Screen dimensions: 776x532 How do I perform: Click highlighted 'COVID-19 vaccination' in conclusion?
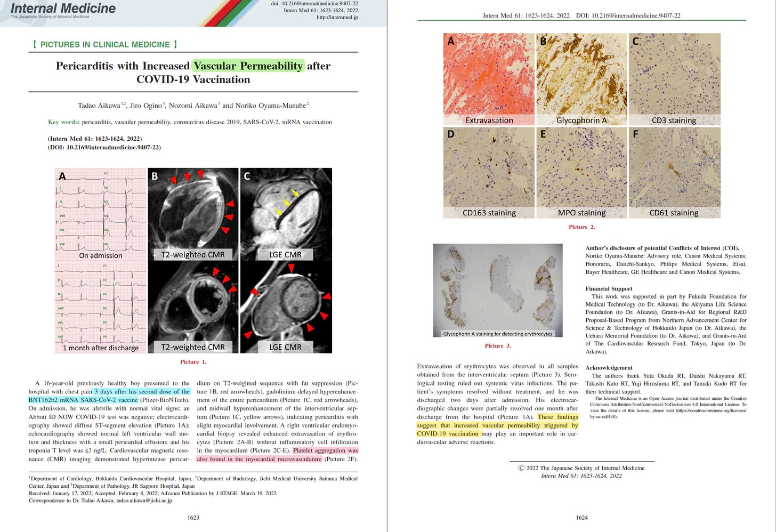(x=448, y=434)
